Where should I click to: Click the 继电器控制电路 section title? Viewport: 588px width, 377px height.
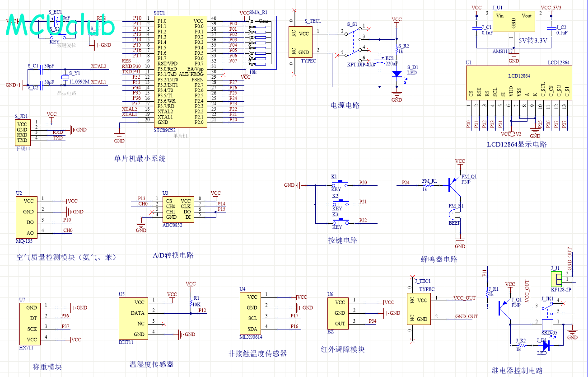point(517,371)
